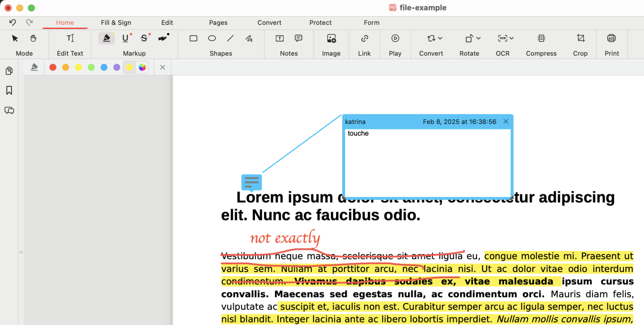Click the blue note marker on page

pyautogui.click(x=251, y=182)
